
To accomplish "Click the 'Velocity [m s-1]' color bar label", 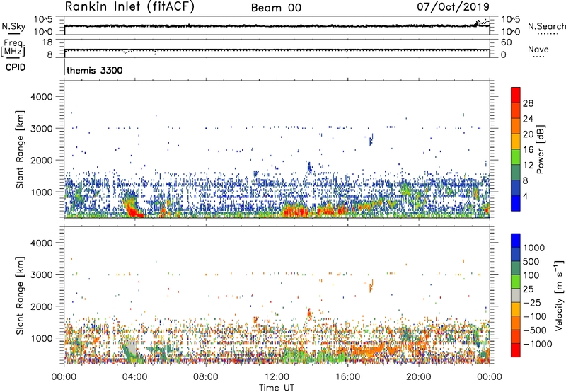I will pos(559,294).
